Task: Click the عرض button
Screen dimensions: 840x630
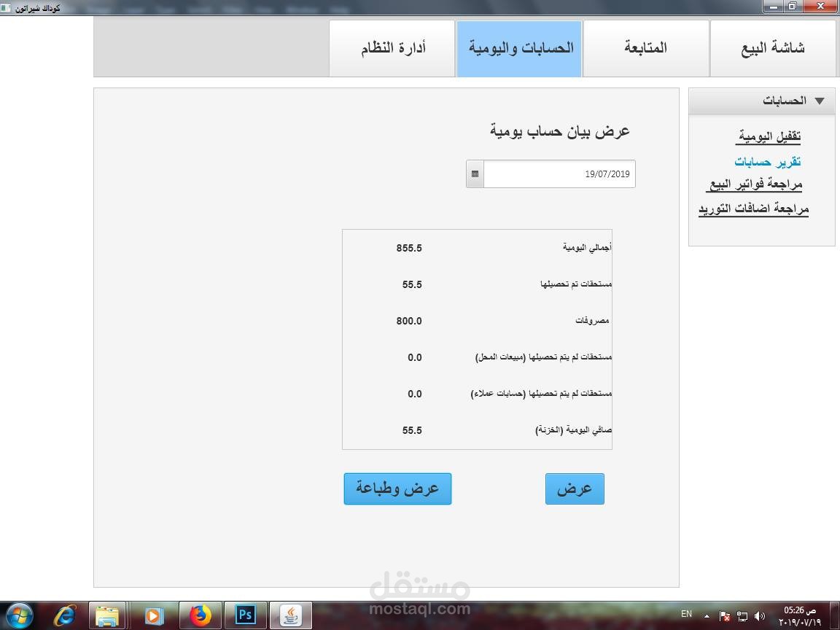Action: 575,489
